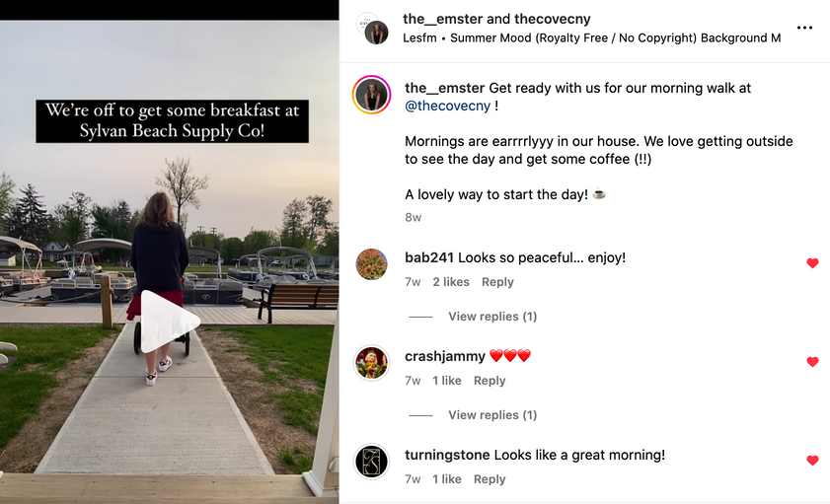Viewport: 830px width, 504px height.
Task: Open bab241's profile picture
Action: point(371,264)
